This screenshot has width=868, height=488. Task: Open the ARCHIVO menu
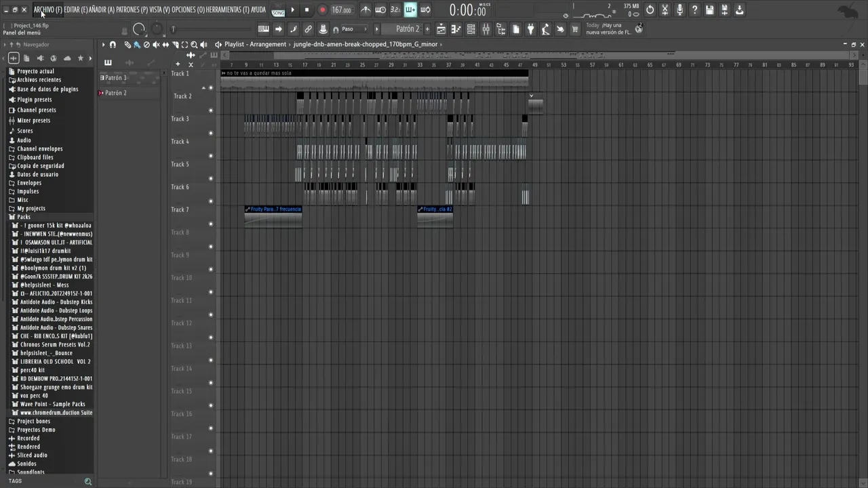[x=47, y=9]
